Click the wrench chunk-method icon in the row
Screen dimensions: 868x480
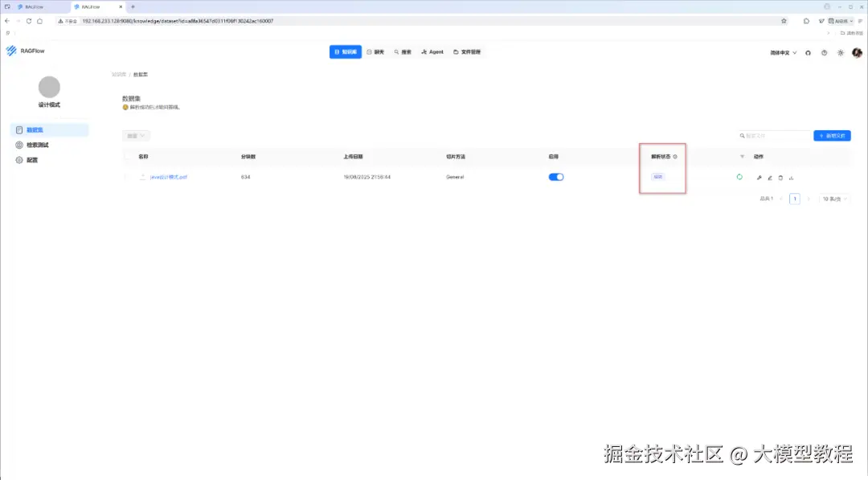[x=759, y=178]
